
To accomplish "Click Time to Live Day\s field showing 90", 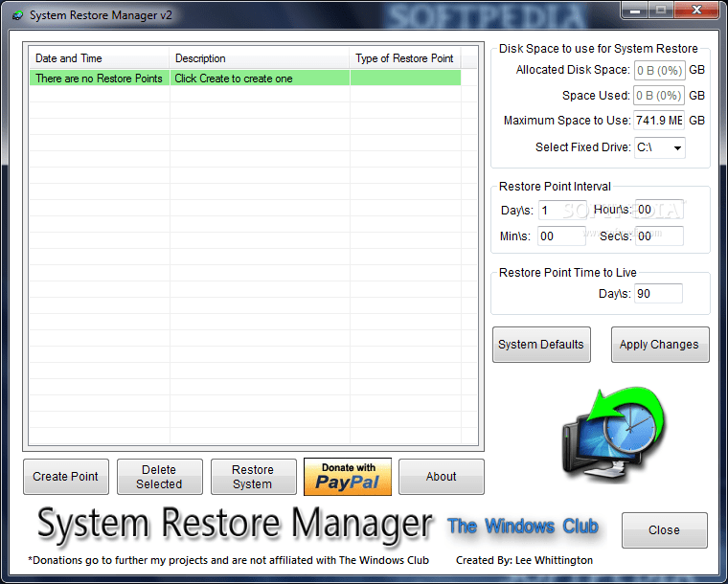I will pyautogui.click(x=658, y=294).
